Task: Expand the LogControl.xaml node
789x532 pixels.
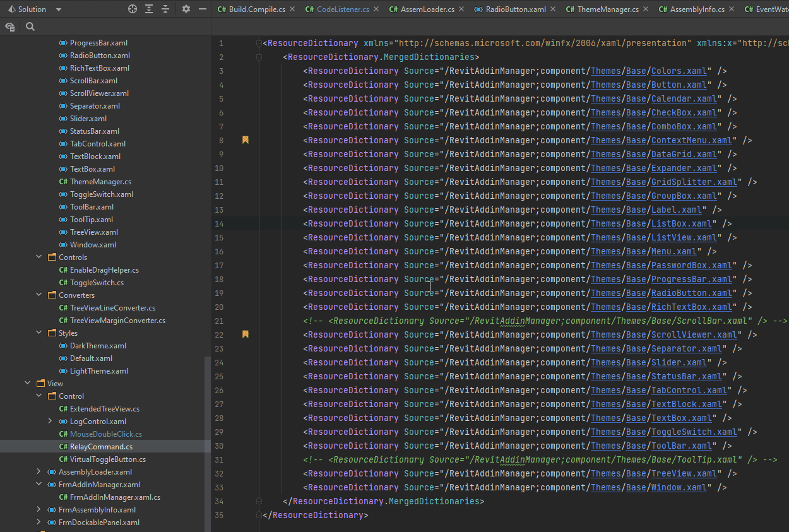Action: [50, 422]
